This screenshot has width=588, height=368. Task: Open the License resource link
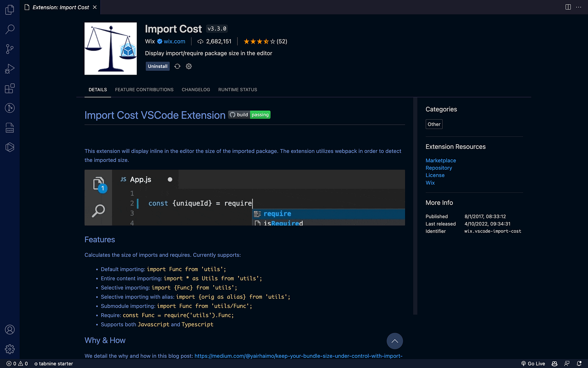click(435, 175)
